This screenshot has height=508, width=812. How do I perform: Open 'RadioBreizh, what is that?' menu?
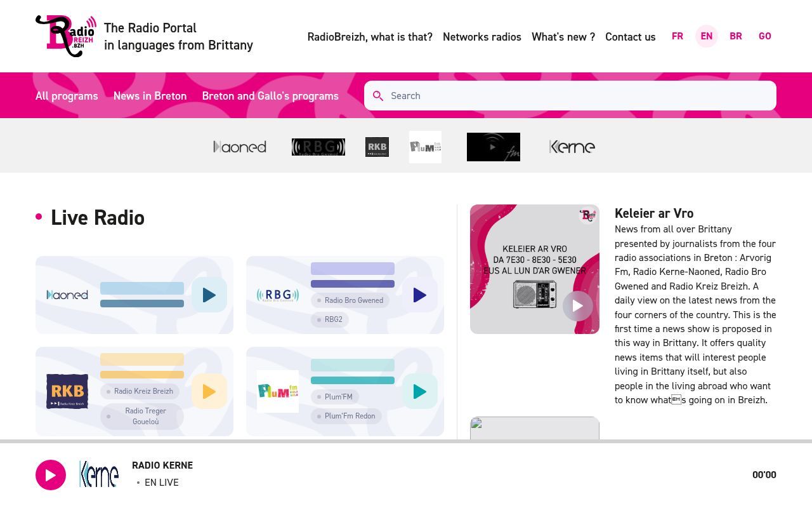click(x=370, y=37)
